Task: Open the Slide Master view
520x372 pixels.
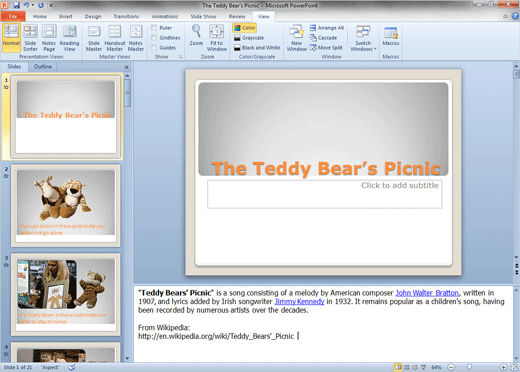Action: 94,37
